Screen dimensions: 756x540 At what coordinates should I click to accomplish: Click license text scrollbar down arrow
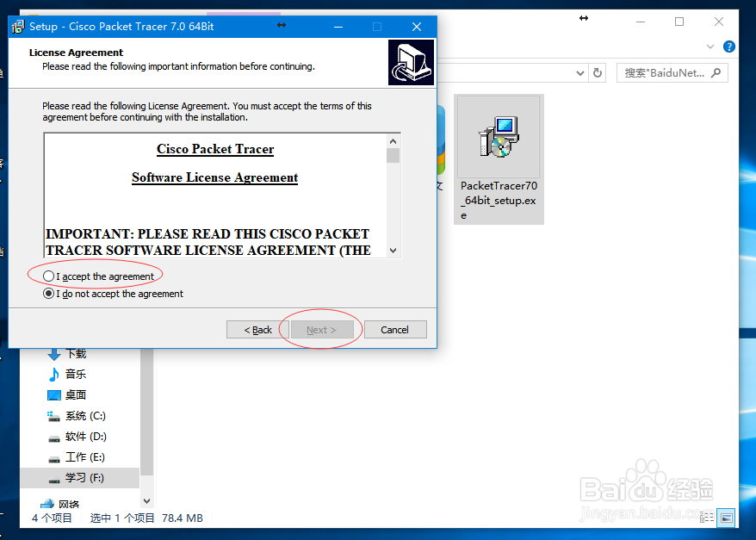pos(393,251)
